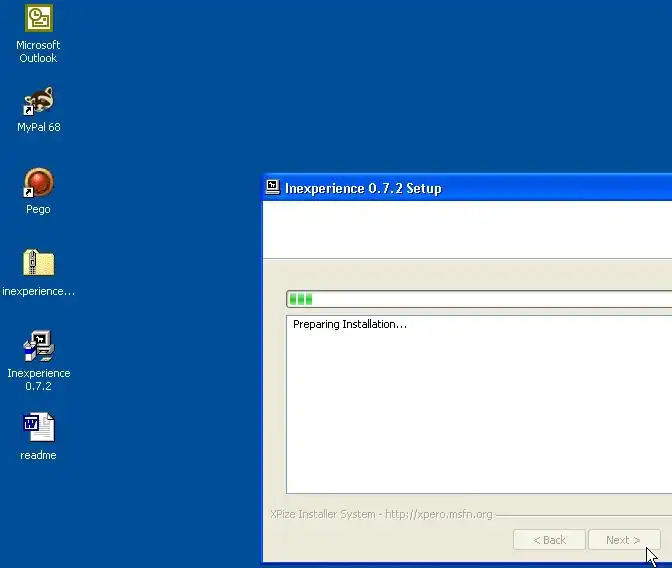This screenshot has width=672, height=568.
Task: Click the 'inexperience...' zip file label
Action: coord(39,291)
